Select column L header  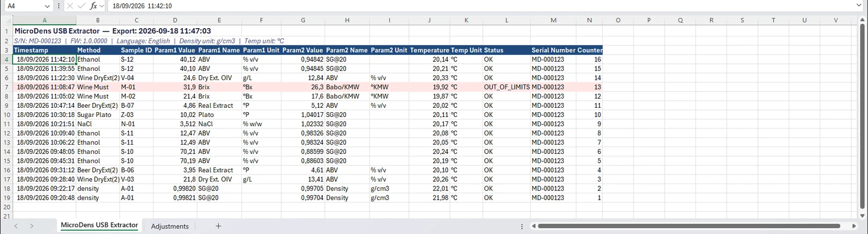pyautogui.click(x=507, y=20)
